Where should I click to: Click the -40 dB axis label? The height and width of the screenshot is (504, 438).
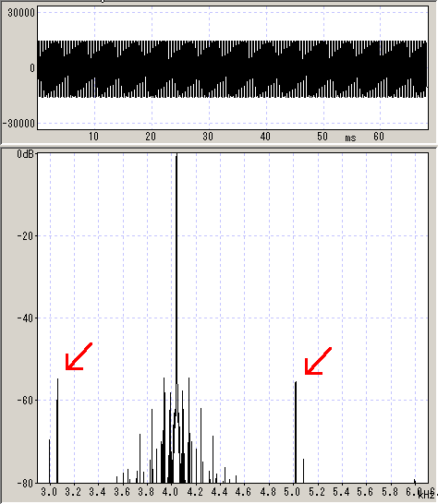[x=27, y=318]
